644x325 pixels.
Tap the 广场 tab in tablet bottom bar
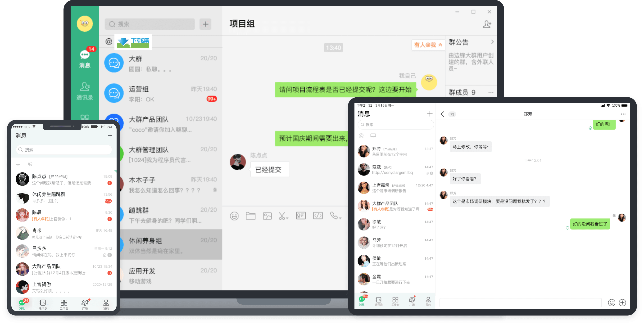(x=412, y=301)
